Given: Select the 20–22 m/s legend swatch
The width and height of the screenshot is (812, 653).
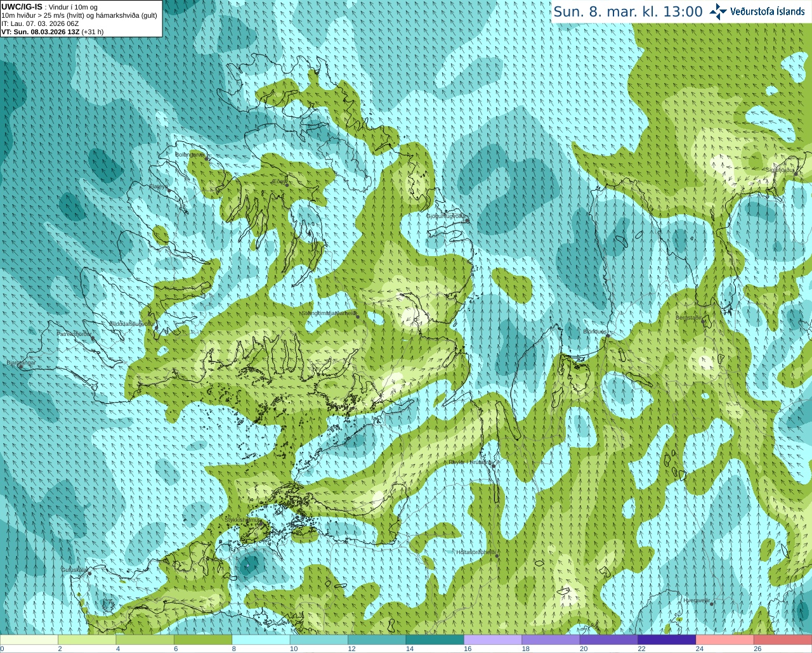Looking at the screenshot, I should point(609,640).
